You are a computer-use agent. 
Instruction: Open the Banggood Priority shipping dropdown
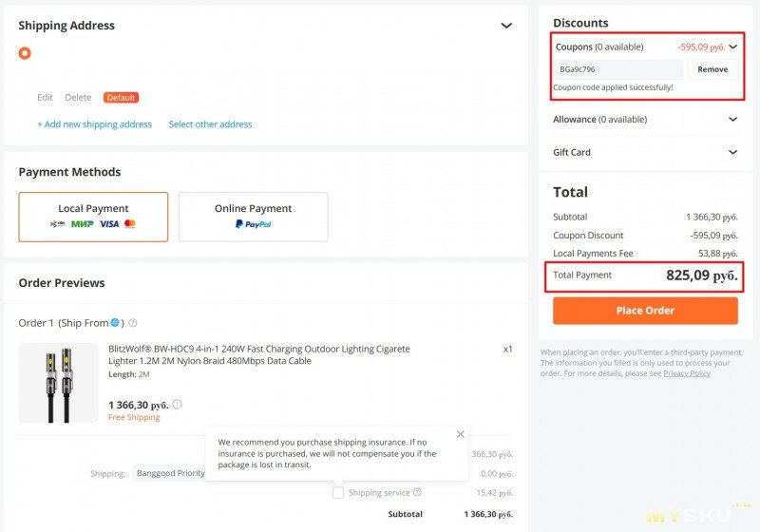[171, 473]
